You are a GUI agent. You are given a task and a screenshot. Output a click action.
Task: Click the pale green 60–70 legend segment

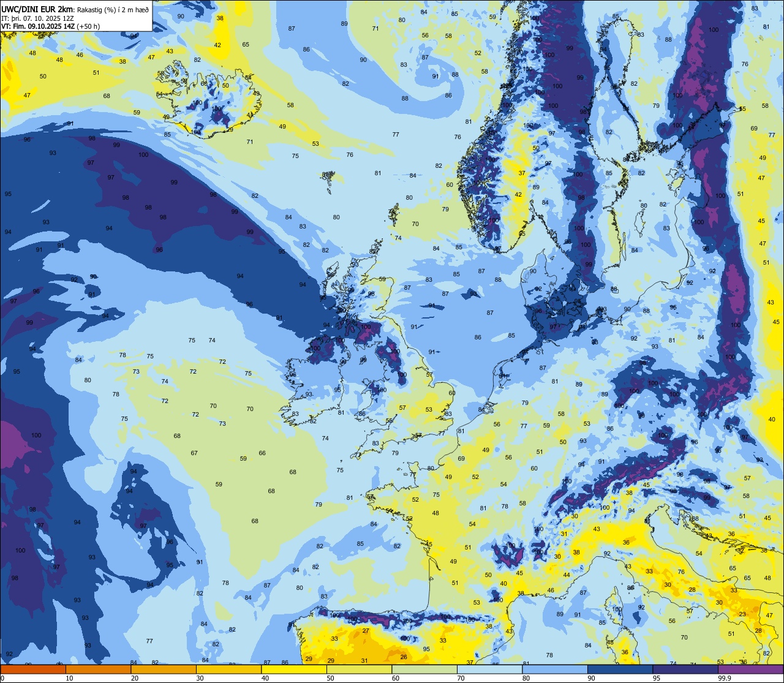point(424,669)
